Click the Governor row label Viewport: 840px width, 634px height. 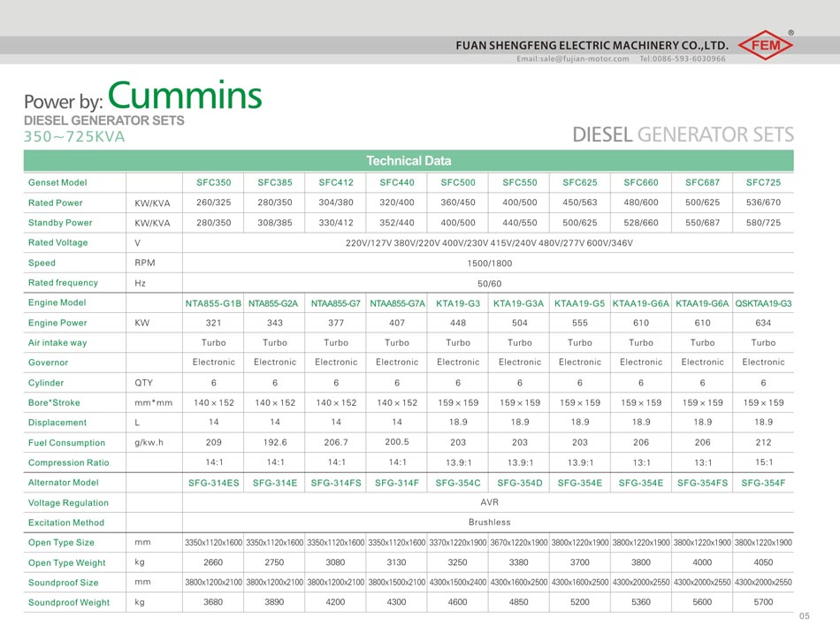(49, 363)
